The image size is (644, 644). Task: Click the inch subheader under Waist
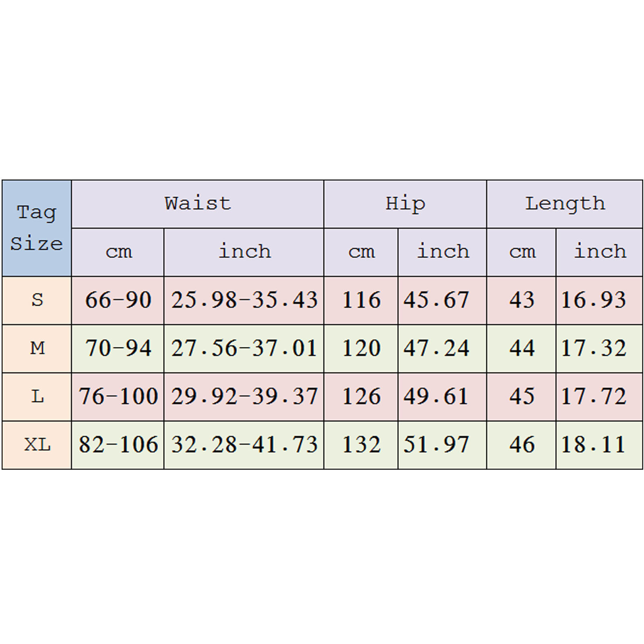point(244,252)
